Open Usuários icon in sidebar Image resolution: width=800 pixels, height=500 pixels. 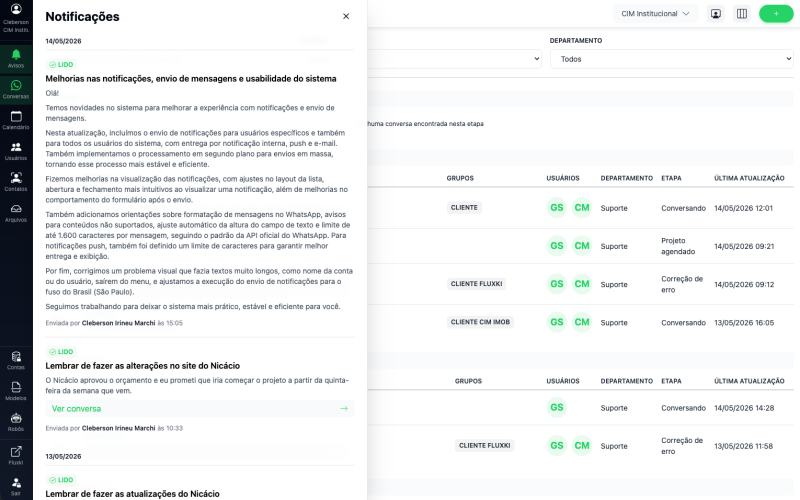(16, 151)
